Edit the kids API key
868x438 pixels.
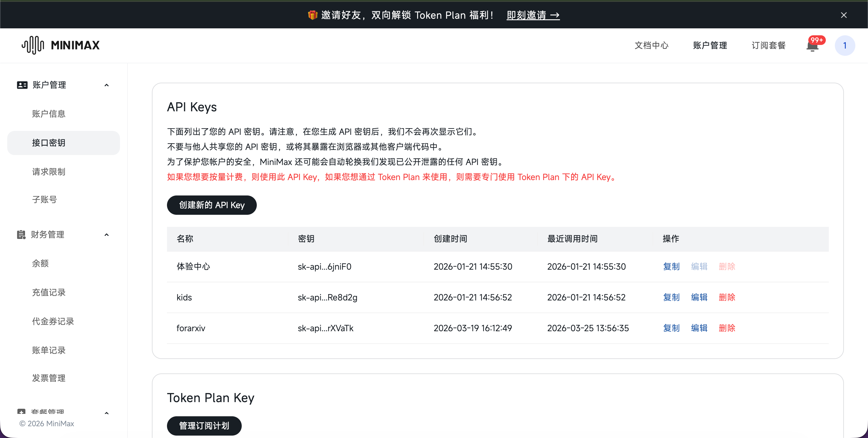point(699,297)
